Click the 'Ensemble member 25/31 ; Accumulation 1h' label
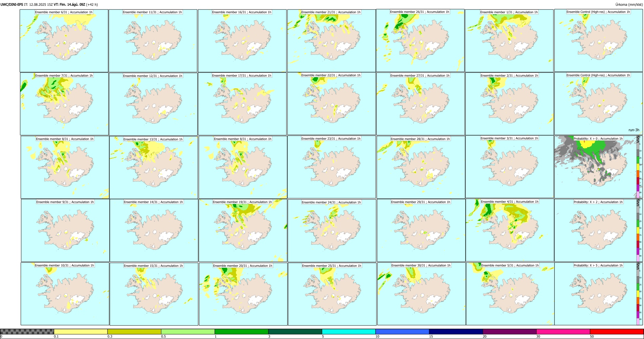 click(x=331, y=266)
